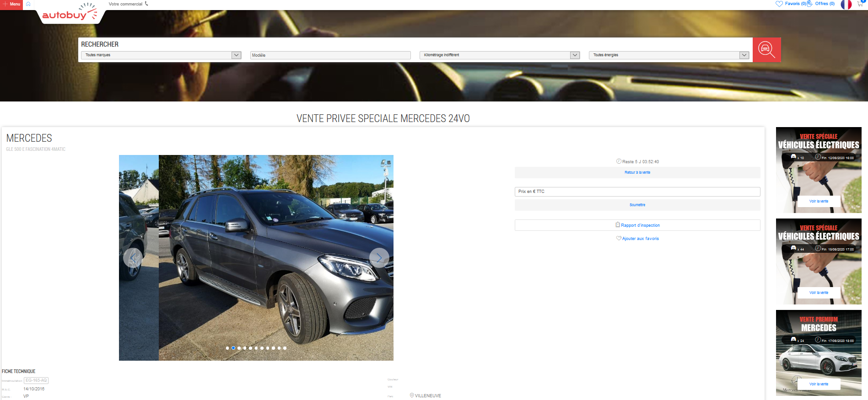The height and width of the screenshot is (400, 868).
Task: Click car count icon x 24
Action: pyautogui.click(x=793, y=340)
